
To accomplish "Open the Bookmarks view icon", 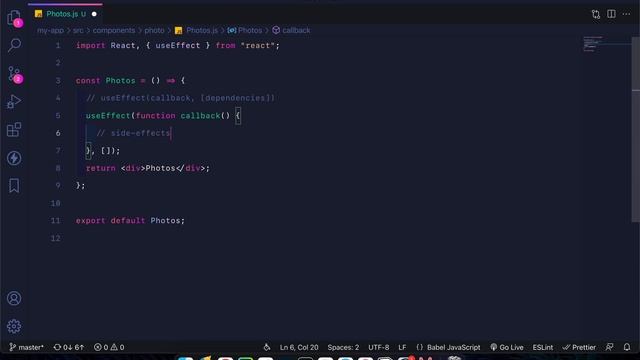I will [14, 186].
